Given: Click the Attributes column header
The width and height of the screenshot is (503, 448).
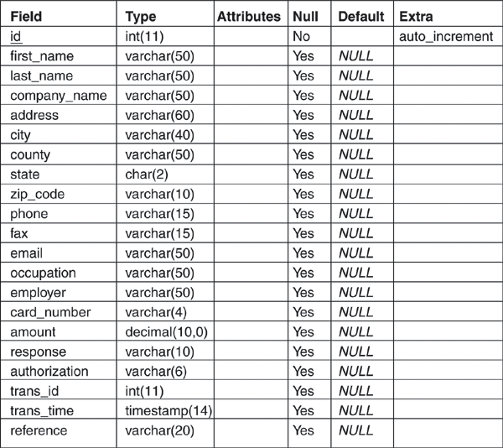Looking at the screenshot, I should 248,17.
